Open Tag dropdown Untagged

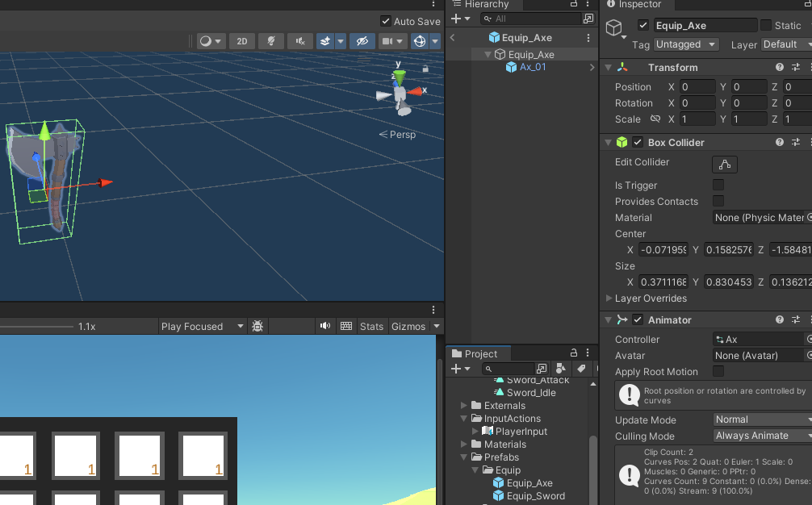[686, 44]
